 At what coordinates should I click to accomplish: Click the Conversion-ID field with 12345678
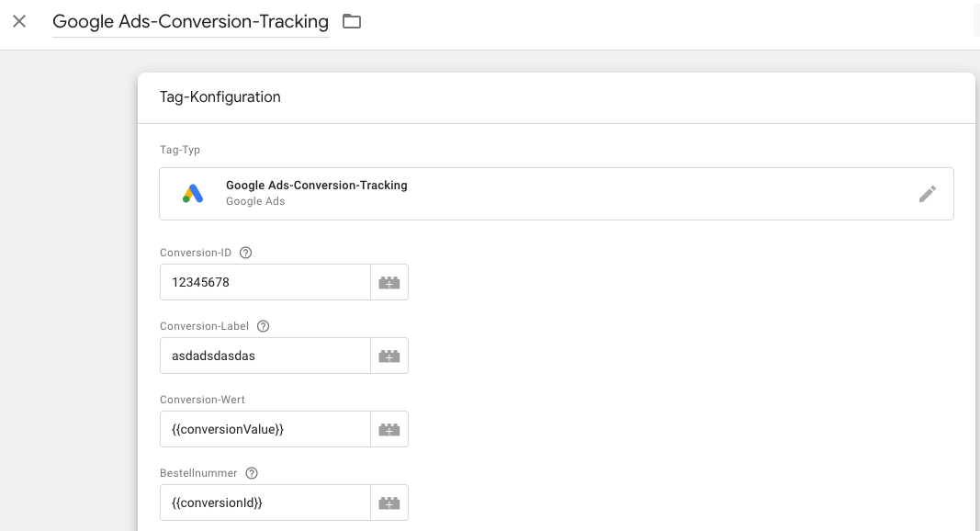(265, 282)
